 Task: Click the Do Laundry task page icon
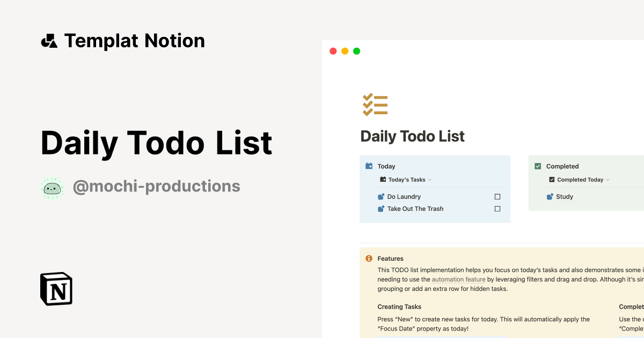click(x=380, y=196)
